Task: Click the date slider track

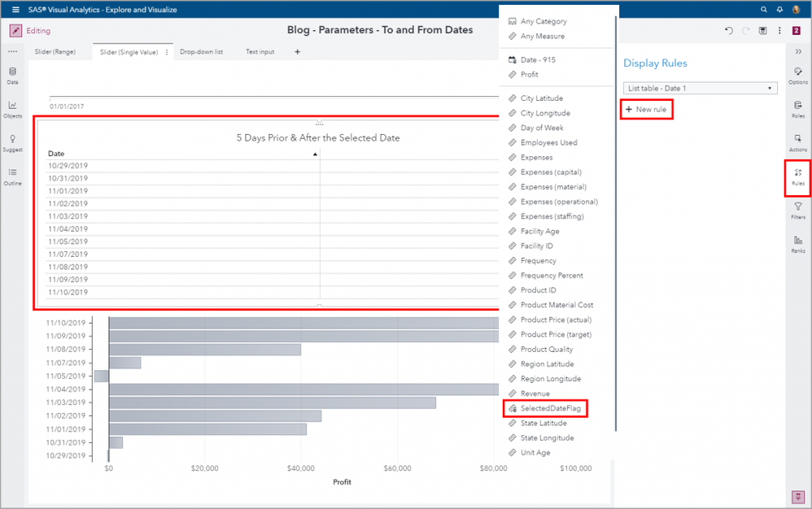Action: click(x=268, y=97)
